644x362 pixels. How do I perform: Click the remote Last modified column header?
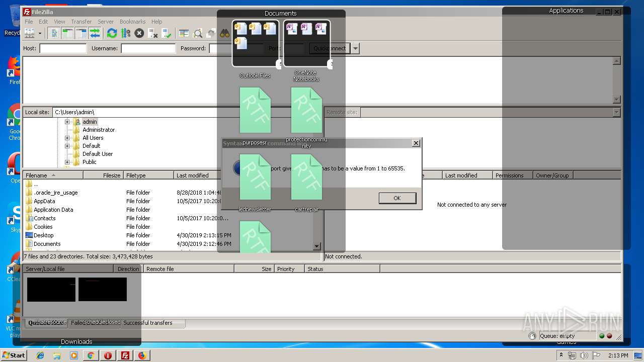click(467, 175)
